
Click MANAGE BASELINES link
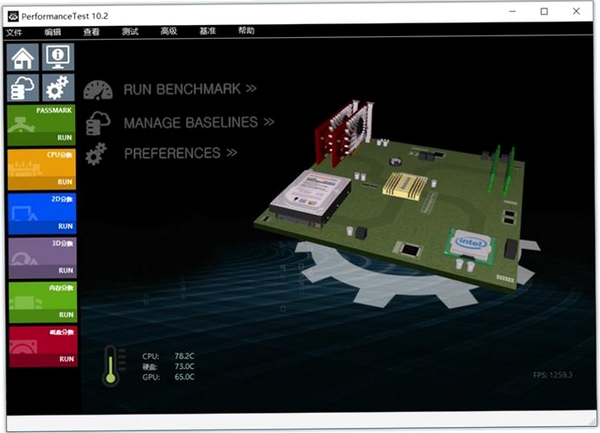click(x=199, y=122)
